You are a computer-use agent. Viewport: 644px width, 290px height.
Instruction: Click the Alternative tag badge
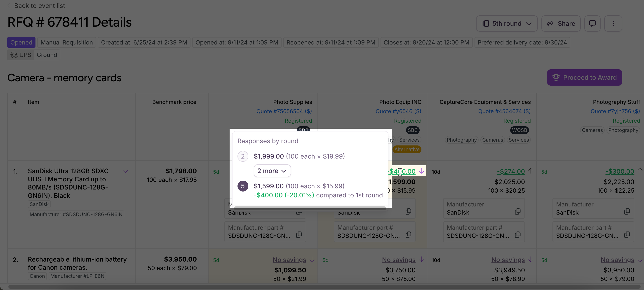[x=407, y=149]
